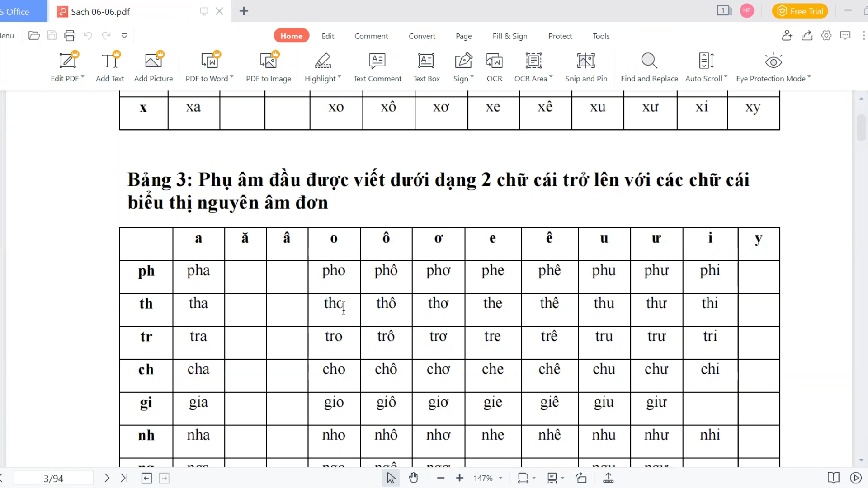Select the Edit PDF tool
The image size is (868, 488).
click(x=67, y=66)
